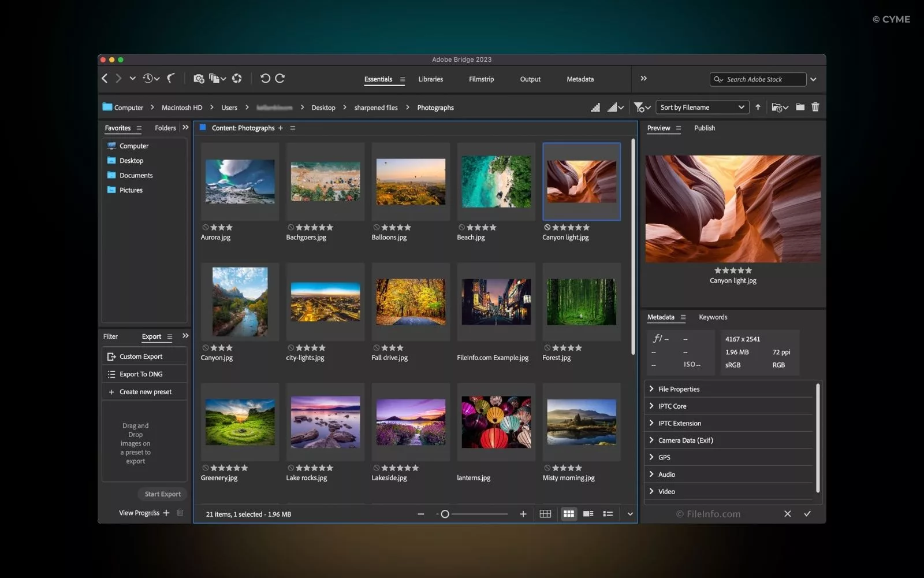Select the Open in Camera Raw icon
Image resolution: width=924 pixels, height=578 pixels.
[237, 78]
